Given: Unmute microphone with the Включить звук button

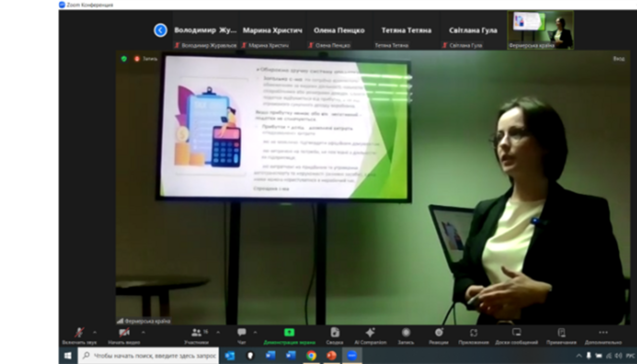Looking at the screenshot, I should click(x=79, y=333).
